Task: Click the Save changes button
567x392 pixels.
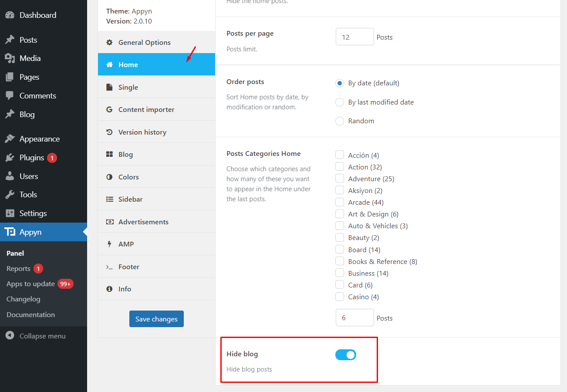Action: click(x=156, y=319)
